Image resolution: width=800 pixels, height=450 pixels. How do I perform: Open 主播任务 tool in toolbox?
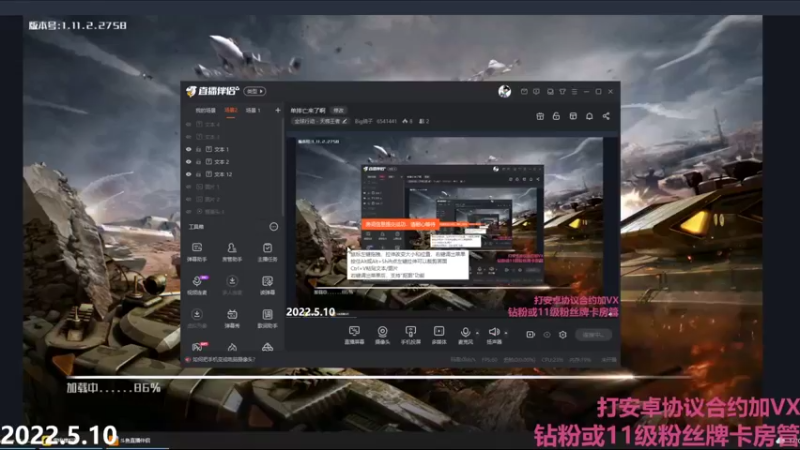267,252
